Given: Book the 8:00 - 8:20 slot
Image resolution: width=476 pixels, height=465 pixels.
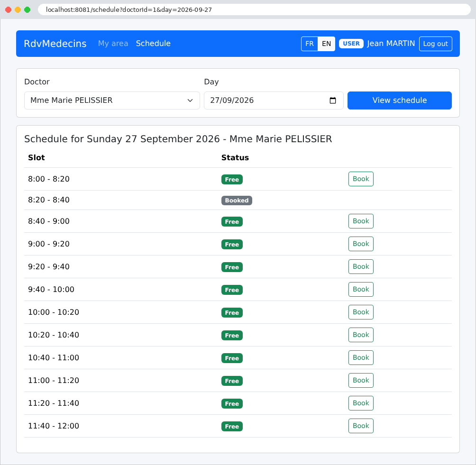Looking at the screenshot, I should tap(361, 179).
